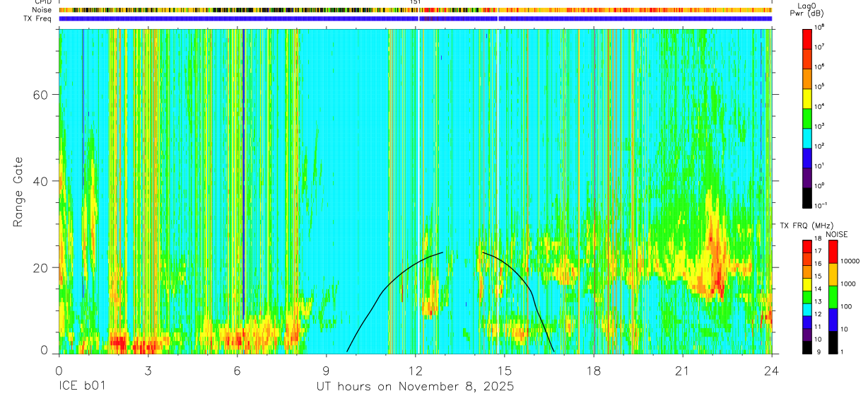The image size is (868, 401).
Task: Click the CPID value '151' above the plot
Action: (x=416, y=3)
